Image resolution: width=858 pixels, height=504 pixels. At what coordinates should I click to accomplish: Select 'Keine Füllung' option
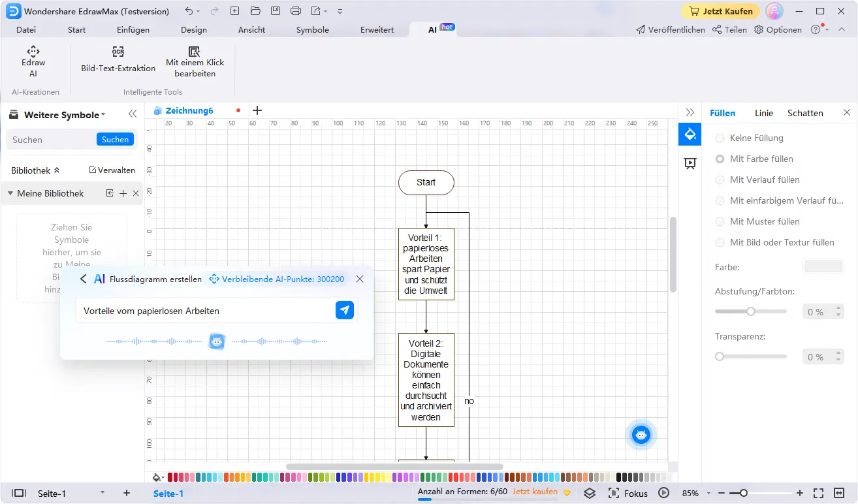tap(751, 138)
